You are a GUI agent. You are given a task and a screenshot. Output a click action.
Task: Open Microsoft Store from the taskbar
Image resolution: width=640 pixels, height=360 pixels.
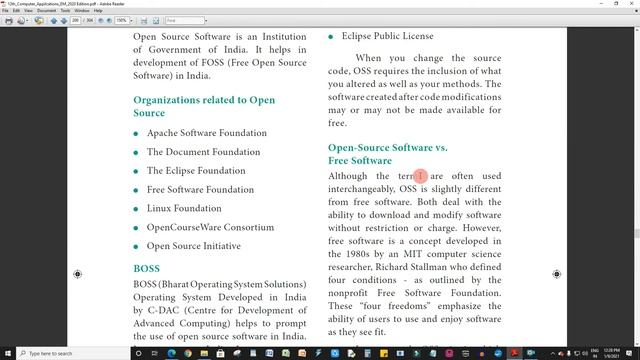coord(220,353)
